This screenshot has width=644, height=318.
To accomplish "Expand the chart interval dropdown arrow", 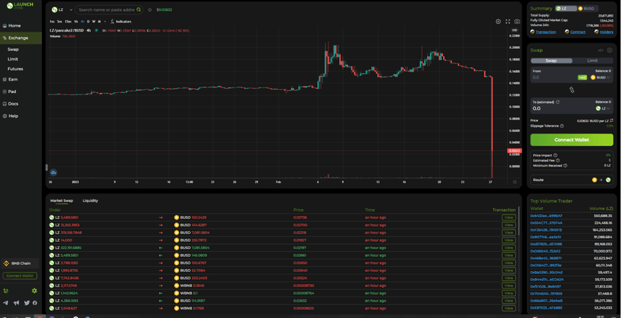I will pyautogui.click(x=105, y=21).
